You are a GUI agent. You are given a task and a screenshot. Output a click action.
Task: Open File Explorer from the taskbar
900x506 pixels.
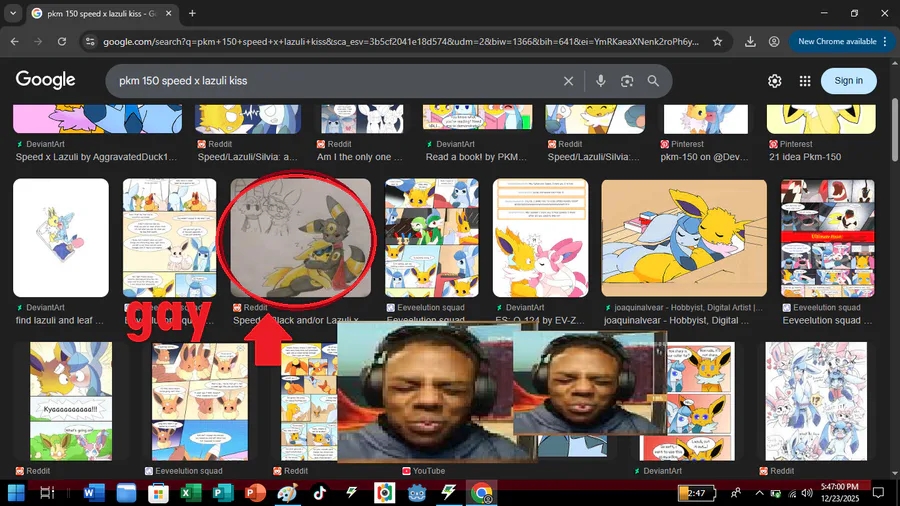[x=126, y=493]
